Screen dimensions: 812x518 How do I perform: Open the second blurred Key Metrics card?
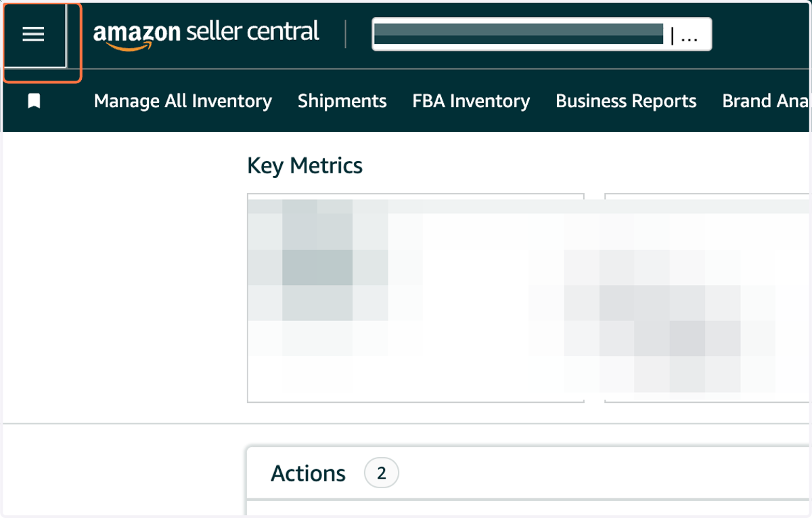coord(707,298)
